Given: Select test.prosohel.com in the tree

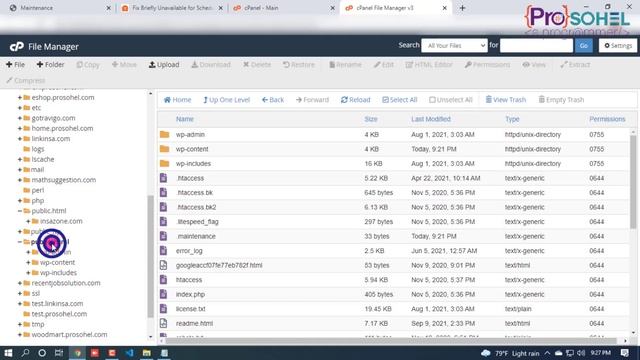Looking at the screenshot, I should [59, 314].
